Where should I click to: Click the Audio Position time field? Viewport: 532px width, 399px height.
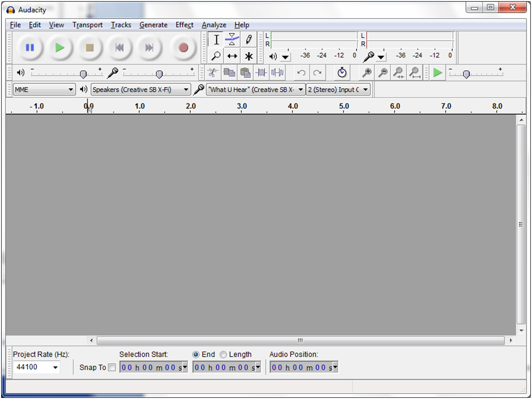(304, 367)
